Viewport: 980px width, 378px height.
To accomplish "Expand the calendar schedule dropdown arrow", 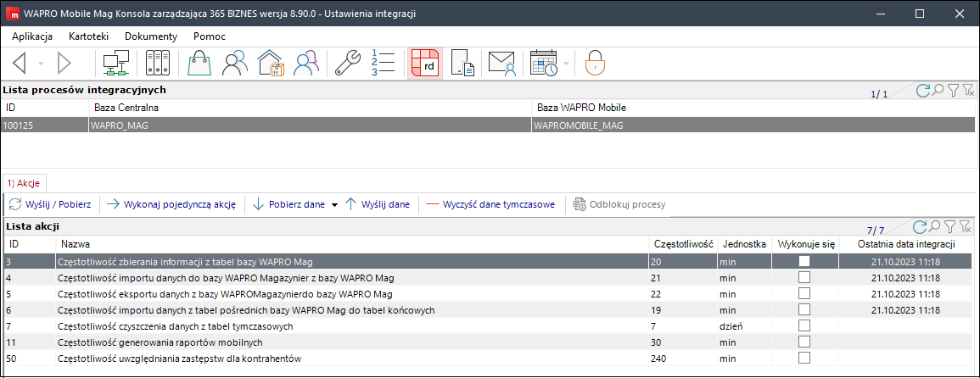I will [x=566, y=64].
